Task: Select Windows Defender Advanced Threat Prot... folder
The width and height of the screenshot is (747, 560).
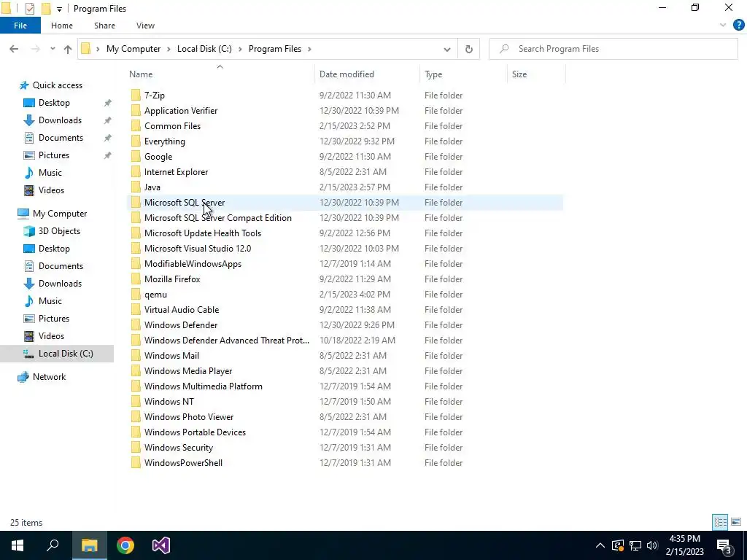Action: pos(226,340)
